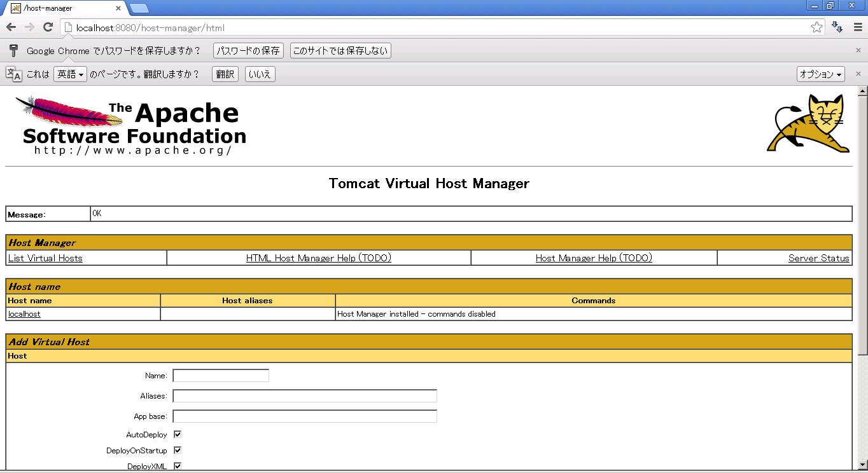Uncheck the AutoDeploy checkbox
Viewport: 868px width, 473px height.
[x=178, y=434]
